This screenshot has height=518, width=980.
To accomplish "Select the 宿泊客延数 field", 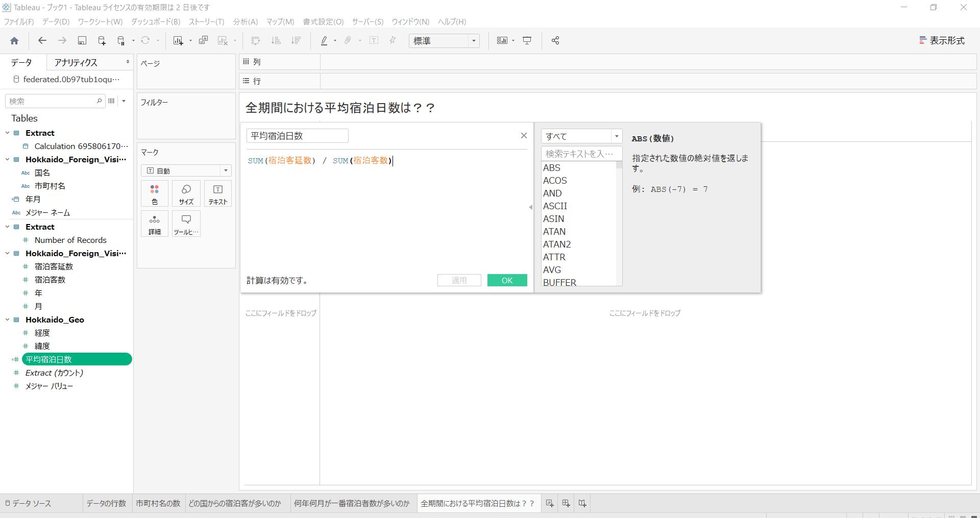I will pyautogui.click(x=54, y=266).
